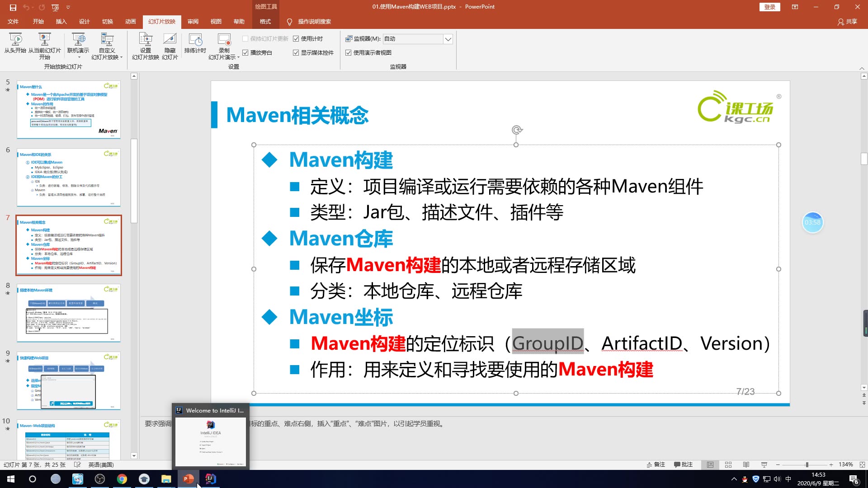868x488 pixels.
Task: Open 监视器 monitor dropdown menu
Action: click(448, 38)
